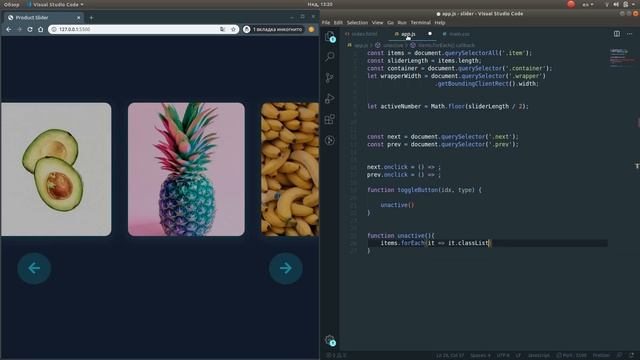Click the next slide arrow button
Image resolution: width=640 pixels, height=360 pixels.
286,268
